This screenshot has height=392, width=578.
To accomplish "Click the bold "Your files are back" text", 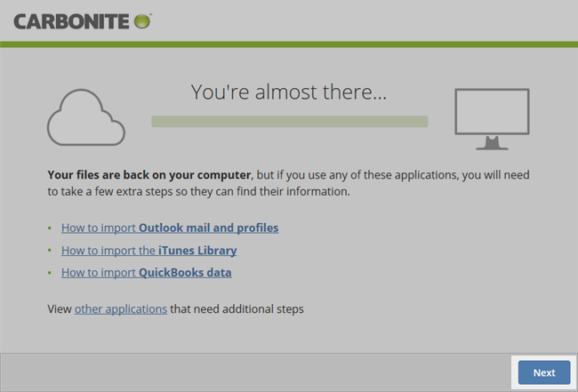I will 149,175.
